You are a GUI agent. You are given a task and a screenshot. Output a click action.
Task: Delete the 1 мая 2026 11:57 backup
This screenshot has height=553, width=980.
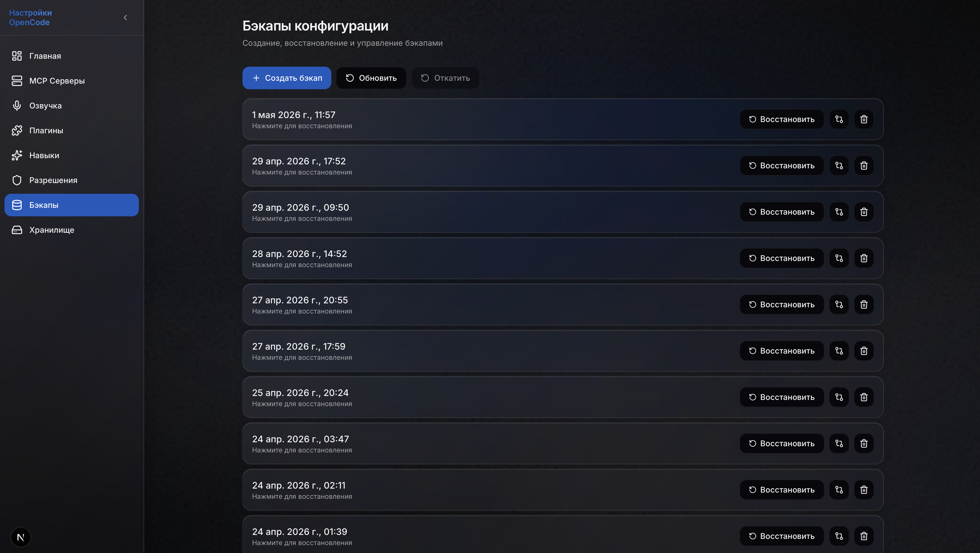coord(864,119)
